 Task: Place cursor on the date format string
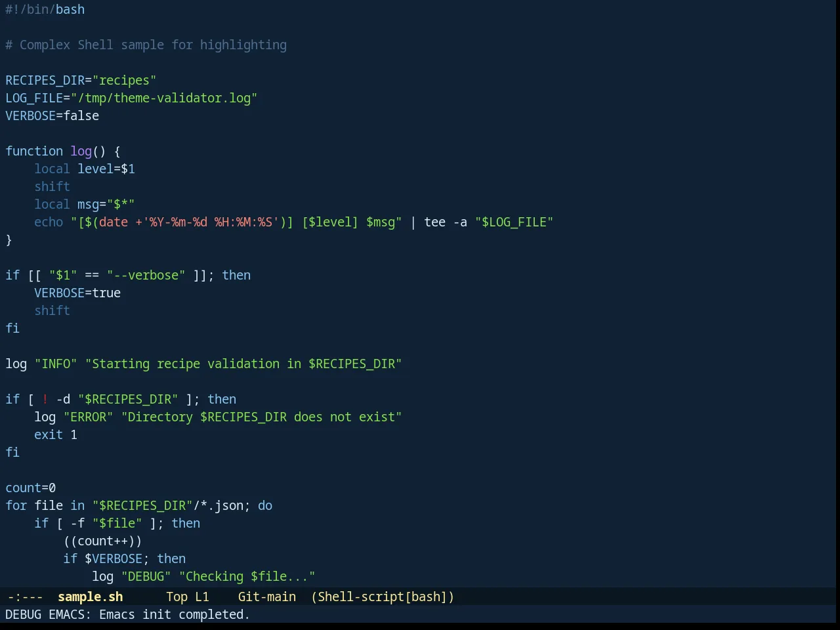tap(211, 222)
